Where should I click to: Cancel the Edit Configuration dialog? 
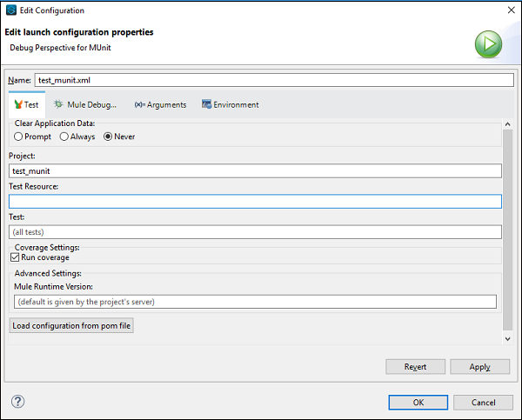coord(482,403)
